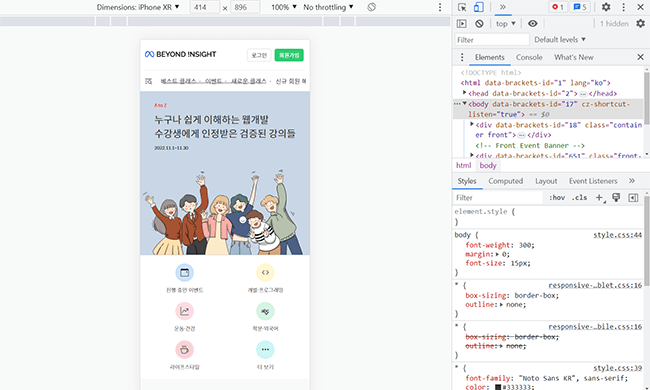Click the clear console icon
Viewport: 650px width, 390px height.
(x=479, y=24)
